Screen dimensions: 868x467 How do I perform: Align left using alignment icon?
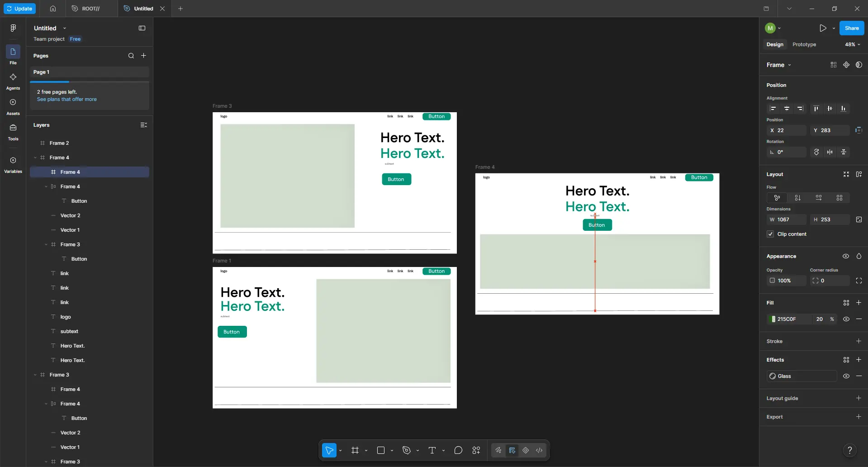tap(773, 109)
